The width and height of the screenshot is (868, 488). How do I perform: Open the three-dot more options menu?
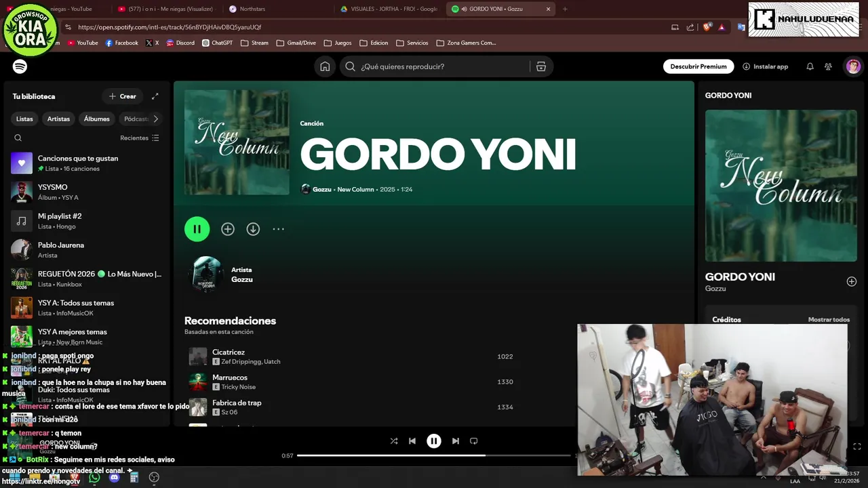coord(278,229)
